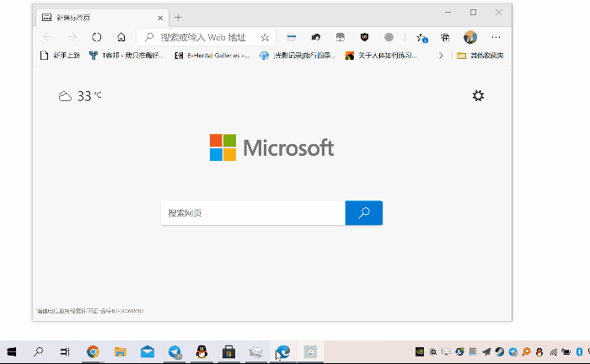590x364 pixels.
Task: Open favorites star icon with blue badge
Action: pyautogui.click(x=421, y=38)
